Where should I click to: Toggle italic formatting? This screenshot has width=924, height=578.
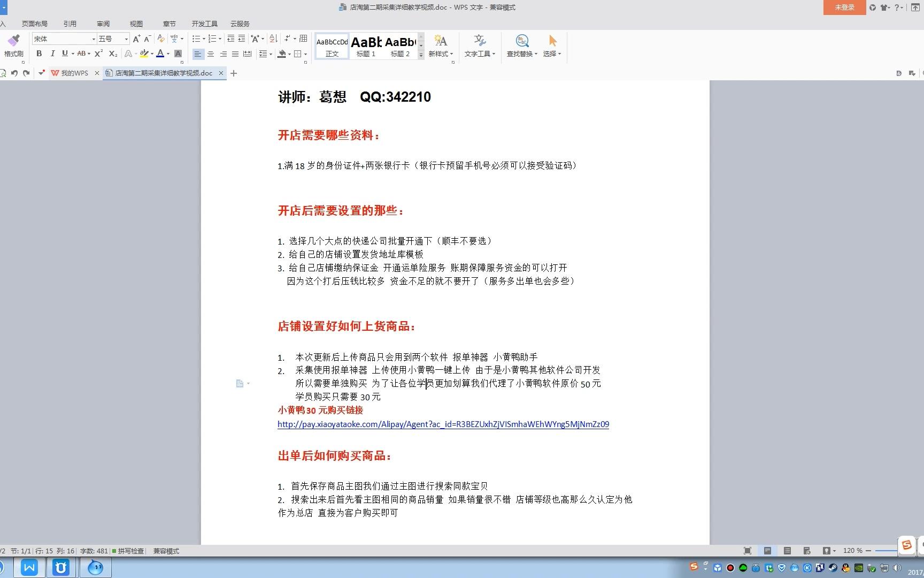coord(52,54)
